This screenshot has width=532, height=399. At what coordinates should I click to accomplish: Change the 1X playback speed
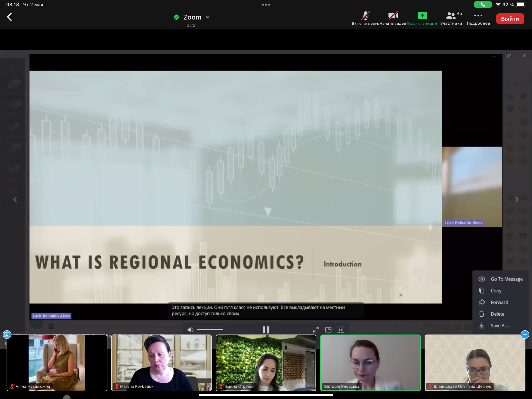pyautogui.click(x=341, y=330)
